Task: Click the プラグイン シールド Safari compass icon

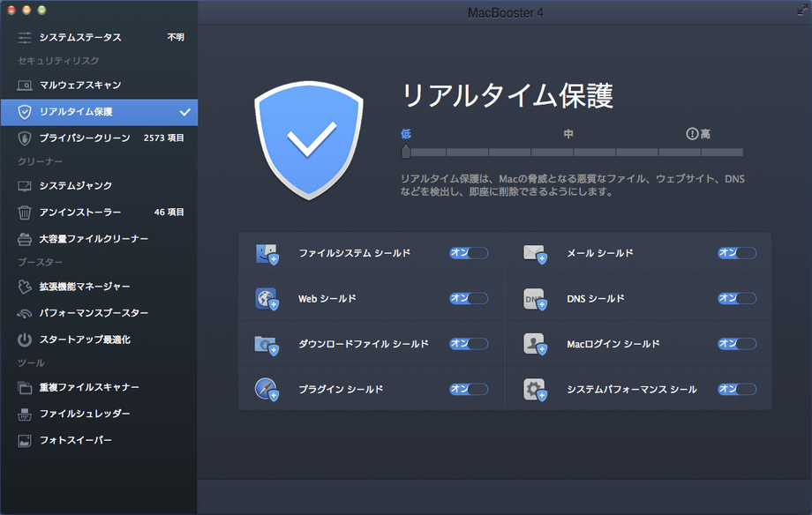Action: pos(267,390)
